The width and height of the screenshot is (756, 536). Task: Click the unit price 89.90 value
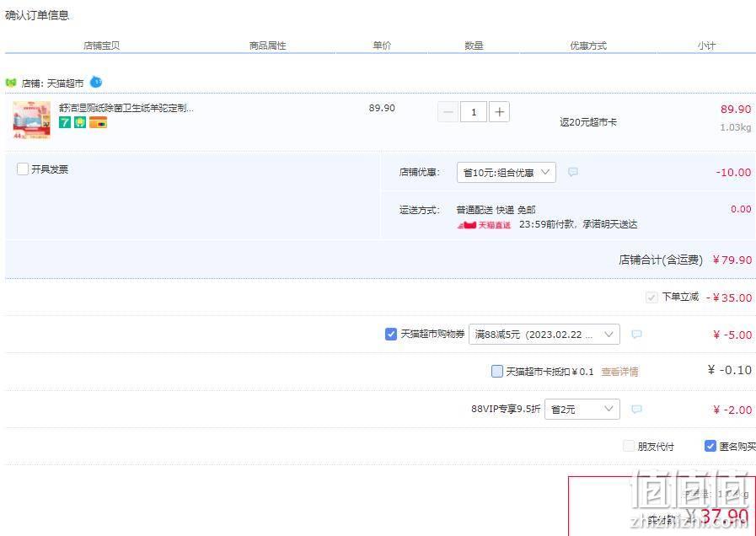pos(382,108)
